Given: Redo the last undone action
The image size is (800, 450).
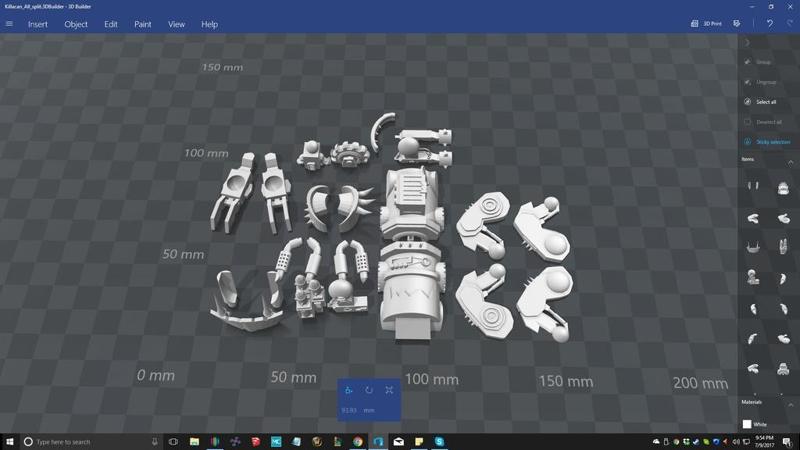Looking at the screenshot, I should coord(790,23).
